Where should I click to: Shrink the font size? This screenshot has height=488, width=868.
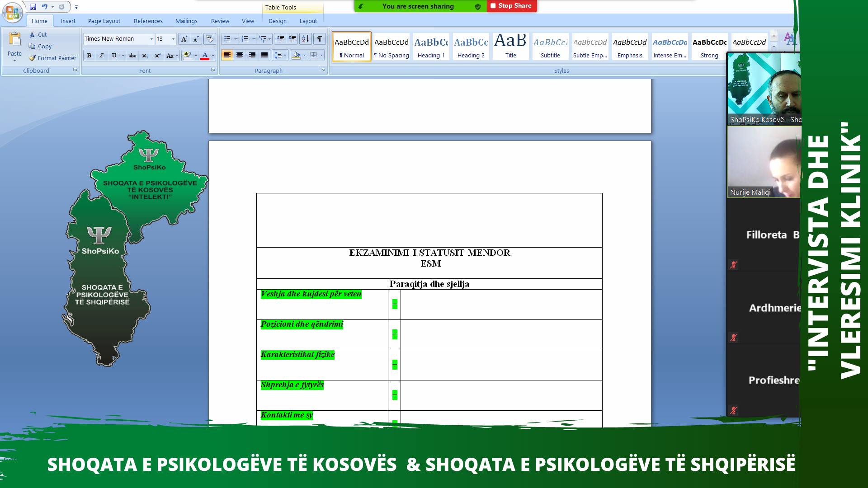pyautogui.click(x=196, y=39)
